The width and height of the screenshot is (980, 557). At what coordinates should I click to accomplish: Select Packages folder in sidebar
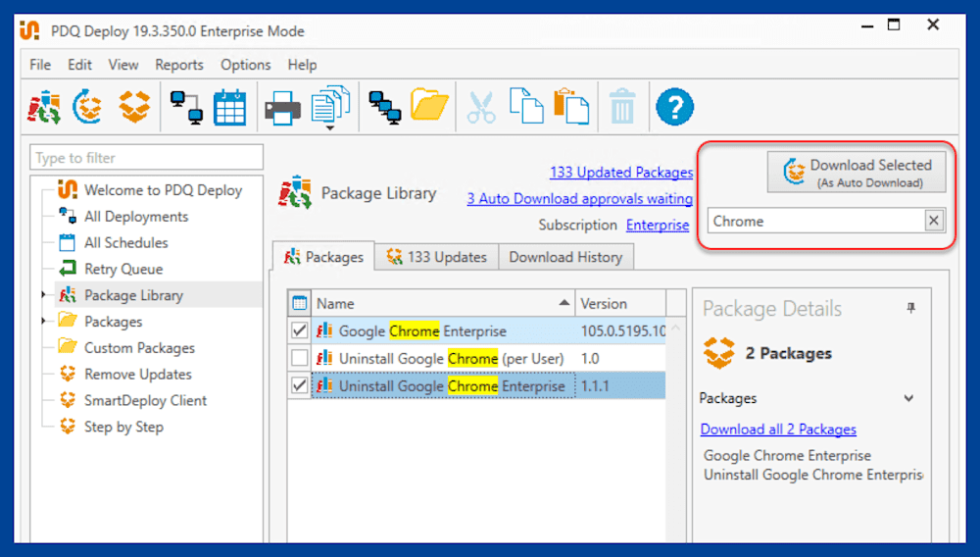click(x=113, y=322)
